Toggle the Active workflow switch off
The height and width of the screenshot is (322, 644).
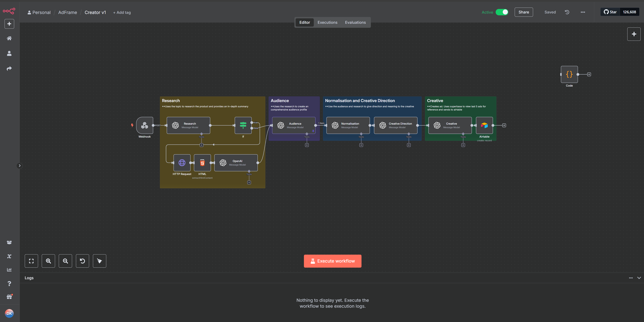[502, 12]
